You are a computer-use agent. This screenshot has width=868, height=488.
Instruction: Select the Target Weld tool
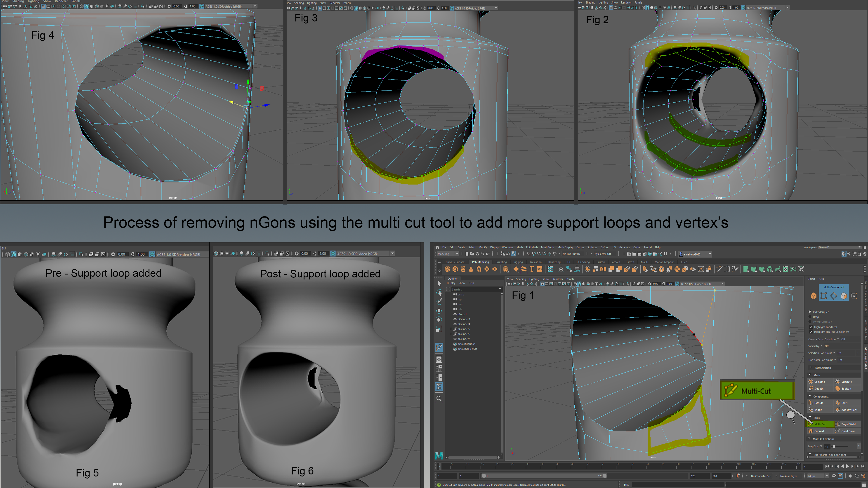(x=848, y=424)
